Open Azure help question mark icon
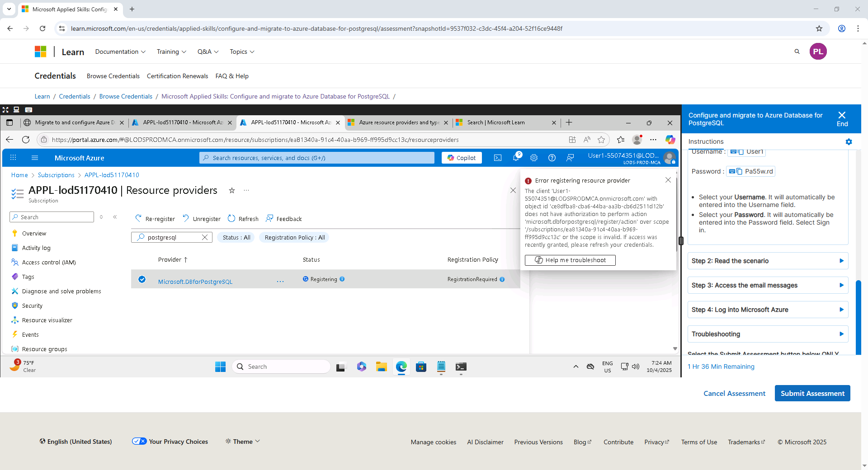The height and width of the screenshot is (470, 868). (552, 158)
